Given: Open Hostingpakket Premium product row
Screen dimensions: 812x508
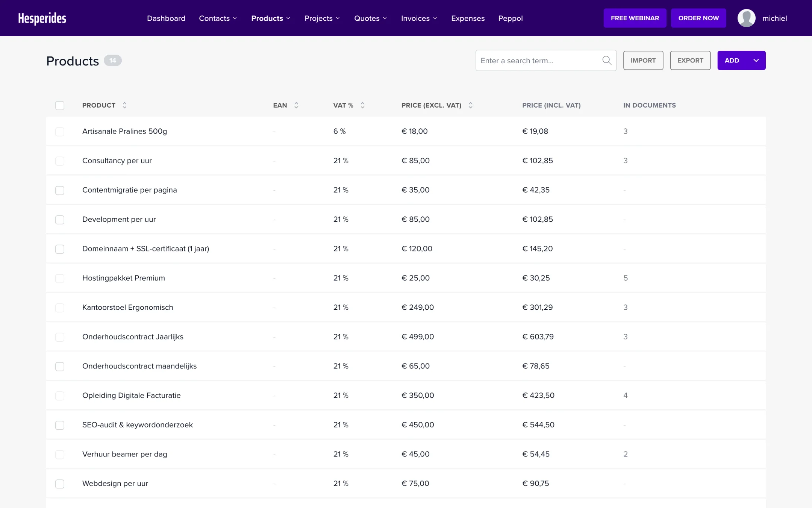Looking at the screenshot, I should click(406, 278).
